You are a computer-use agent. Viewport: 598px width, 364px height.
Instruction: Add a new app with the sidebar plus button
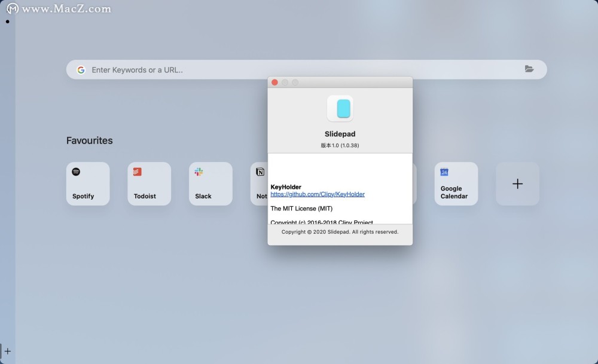click(8, 351)
